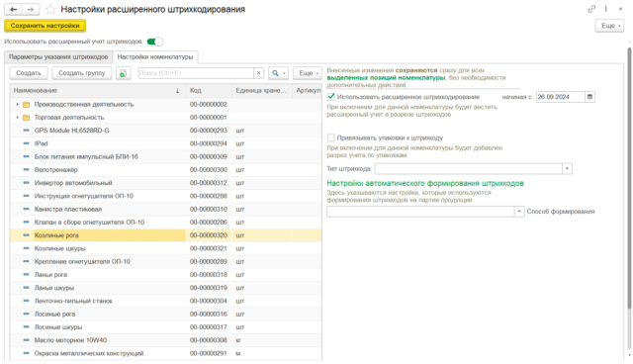Click code cell 00-00000320
The image size is (633, 364).
pos(209,235)
